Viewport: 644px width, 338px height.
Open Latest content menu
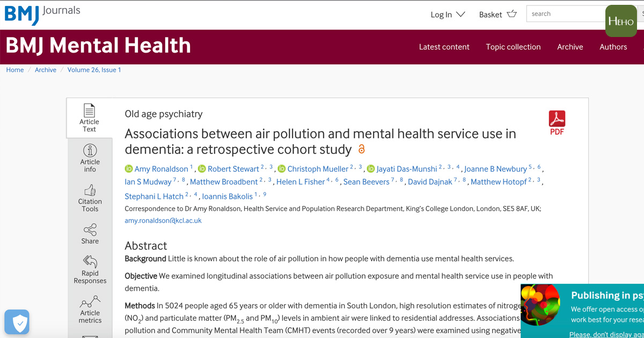point(444,47)
